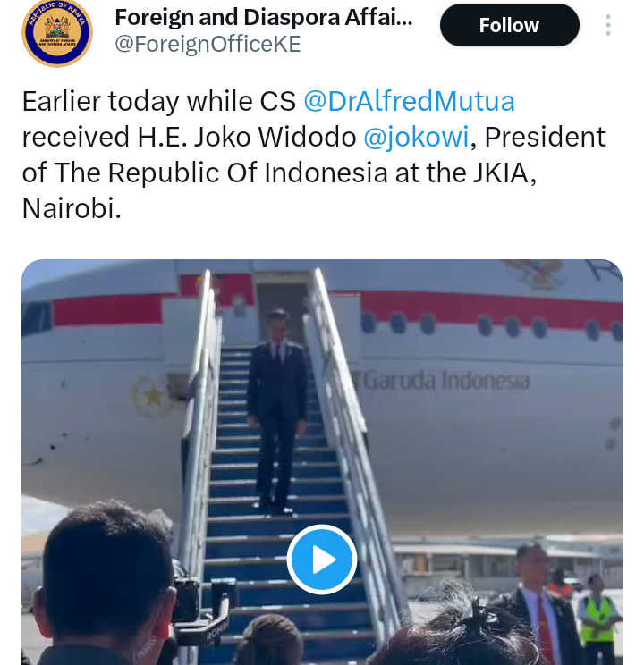The width and height of the screenshot is (644, 665).
Task: Play the embedded video
Action: [x=322, y=559]
